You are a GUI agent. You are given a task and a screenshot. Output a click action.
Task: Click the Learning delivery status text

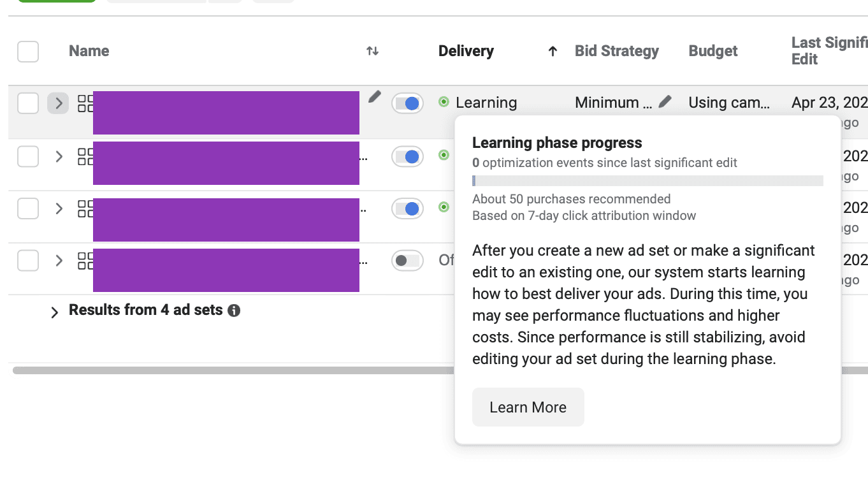click(x=486, y=103)
